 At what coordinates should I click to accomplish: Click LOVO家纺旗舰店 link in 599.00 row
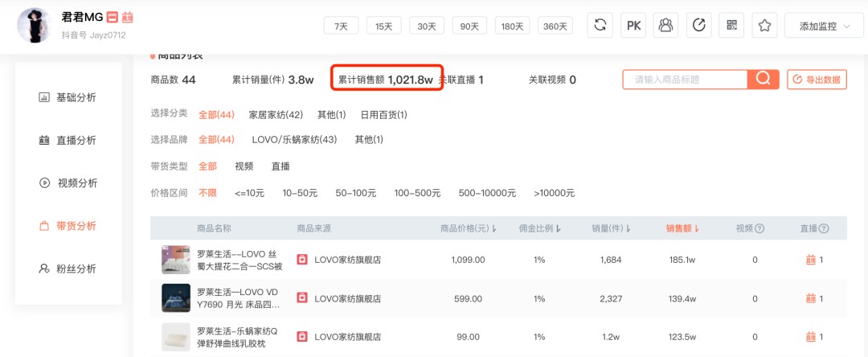(x=348, y=299)
